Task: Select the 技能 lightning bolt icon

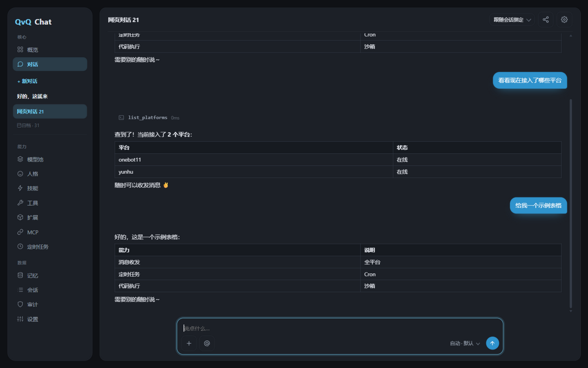Action: (20, 188)
